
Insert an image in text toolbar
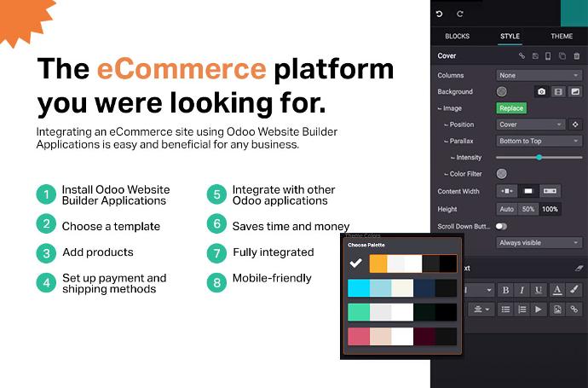[x=557, y=310]
